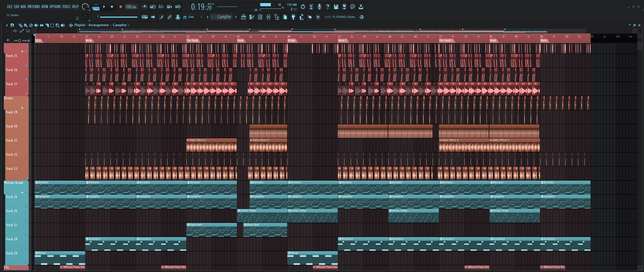This screenshot has width=644, height=272.
Task: Click the Playlist - Arrangement breadcrumb
Action: (92, 25)
